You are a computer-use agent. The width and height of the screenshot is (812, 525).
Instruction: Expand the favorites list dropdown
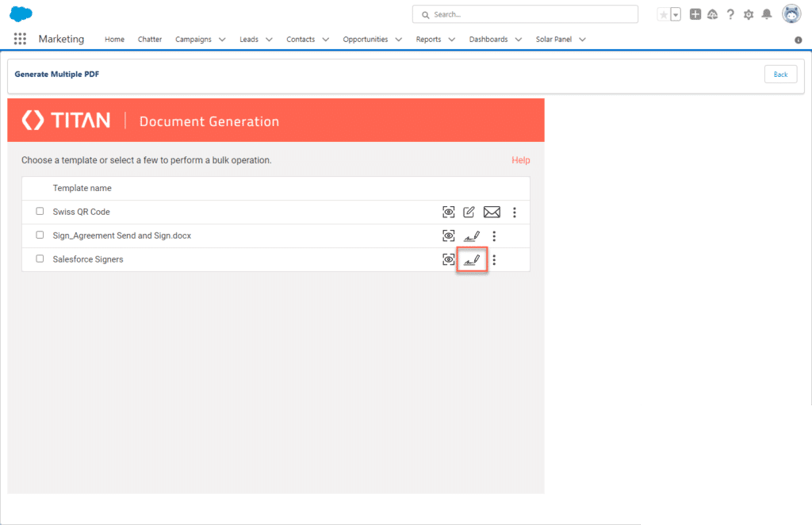click(x=676, y=13)
